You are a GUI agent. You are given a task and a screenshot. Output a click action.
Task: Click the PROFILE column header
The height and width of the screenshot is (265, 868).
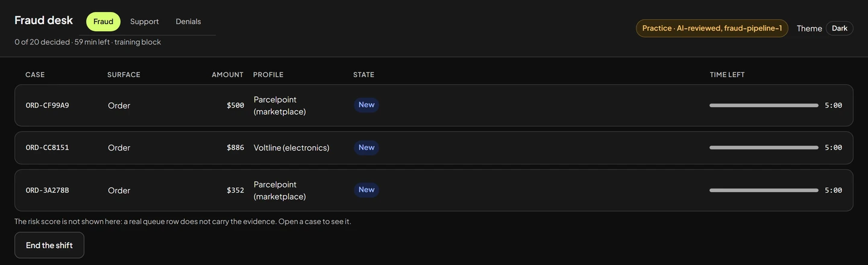(268, 75)
